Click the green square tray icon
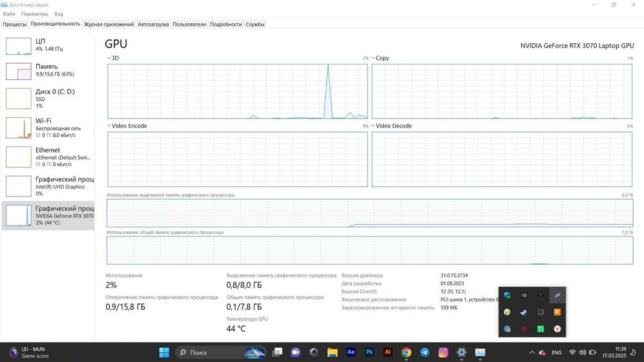The height and width of the screenshot is (362, 644). [540, 329]
